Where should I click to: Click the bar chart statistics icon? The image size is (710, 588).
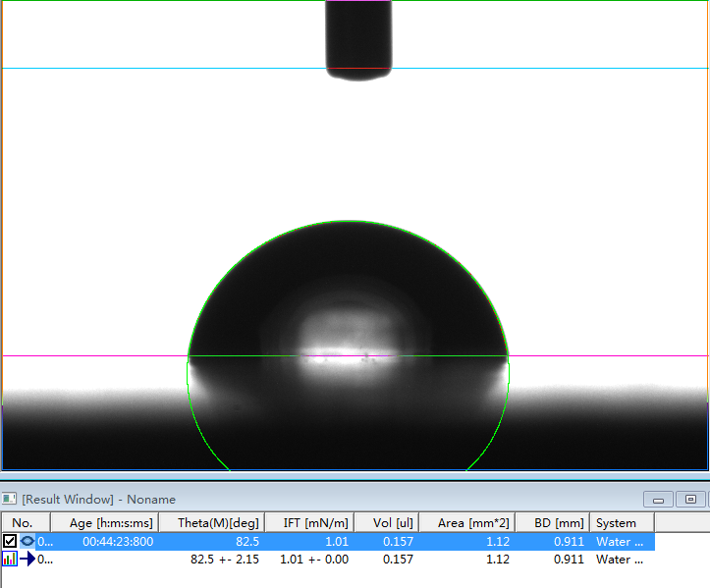(10, 560)
